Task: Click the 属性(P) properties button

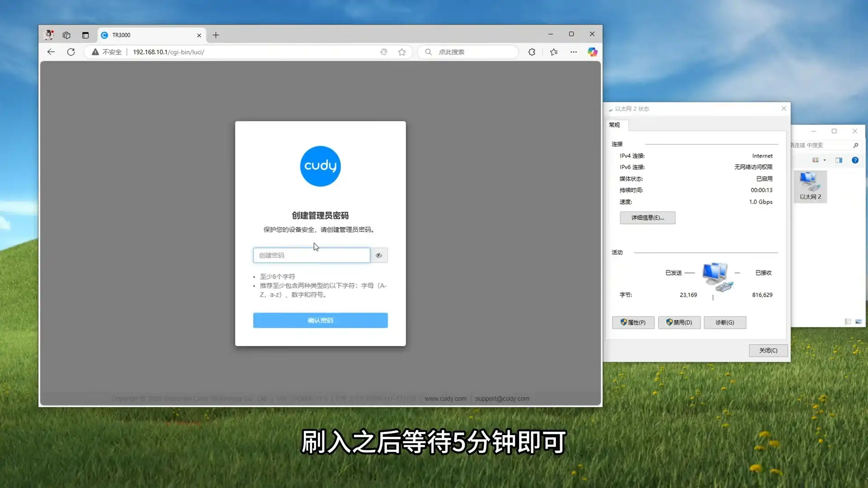Action: (x=633, y=322)
